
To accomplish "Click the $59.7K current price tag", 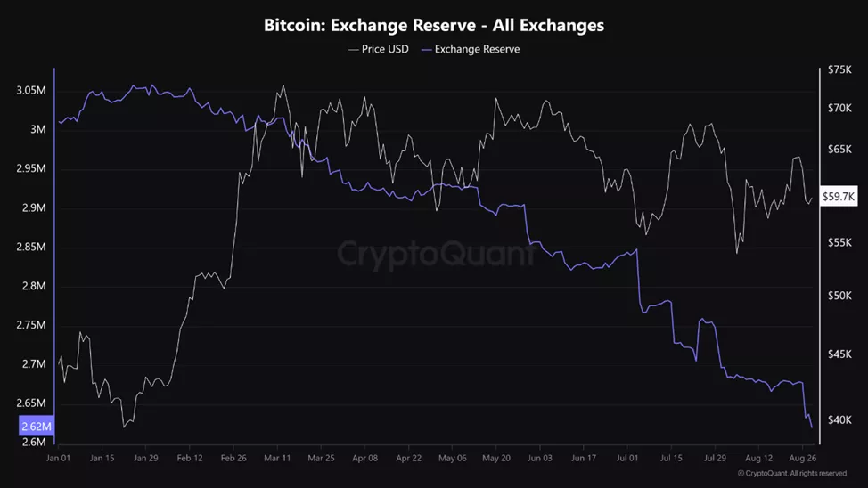I will point(839,196).
